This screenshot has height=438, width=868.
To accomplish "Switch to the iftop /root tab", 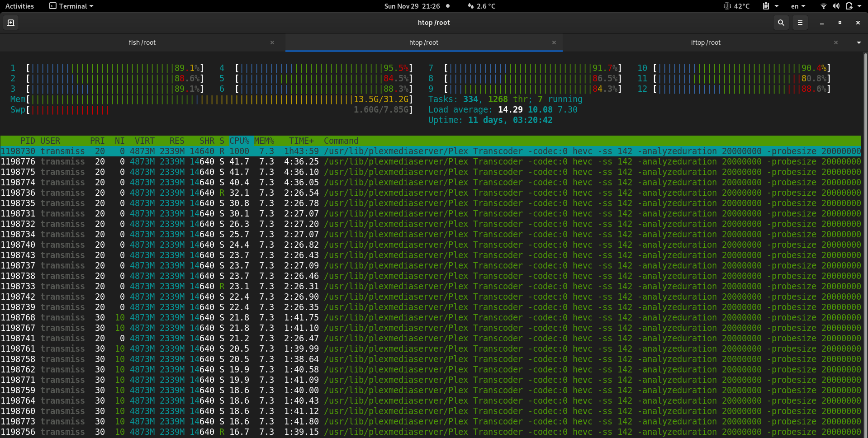I will tap(706, 42).
